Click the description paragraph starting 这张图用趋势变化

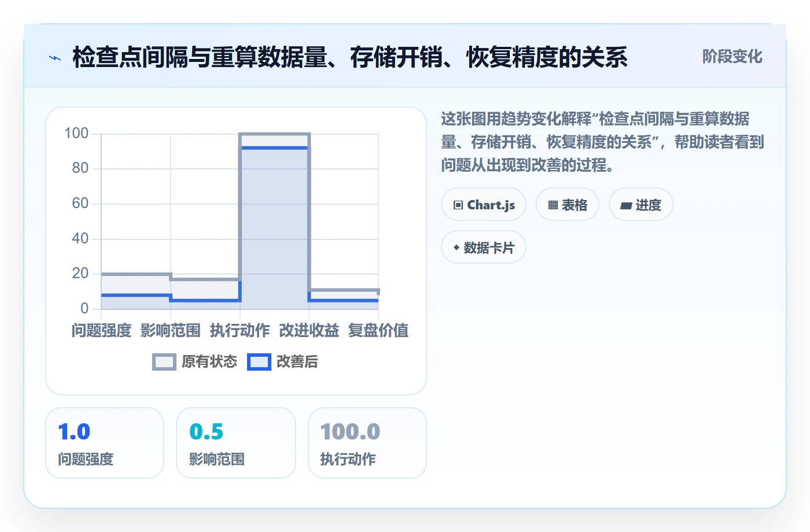coord(603,142)
